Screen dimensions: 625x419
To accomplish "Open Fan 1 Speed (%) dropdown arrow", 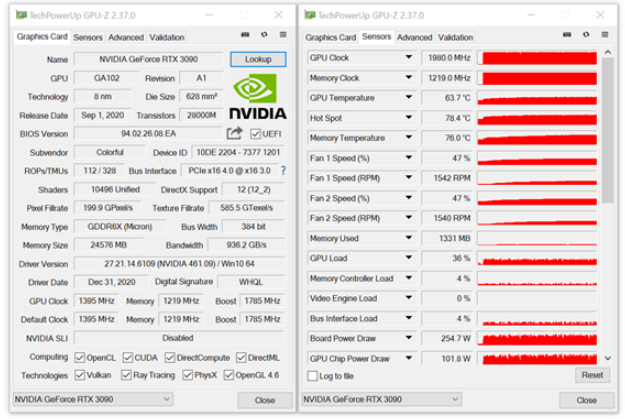I will (x=409, y=158).
